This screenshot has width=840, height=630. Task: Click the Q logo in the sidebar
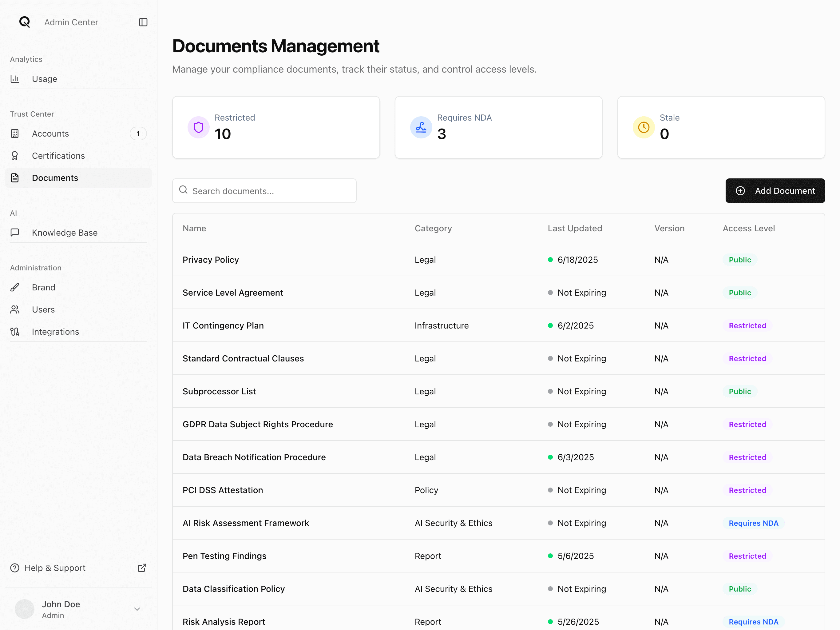[x=24, y=22]
